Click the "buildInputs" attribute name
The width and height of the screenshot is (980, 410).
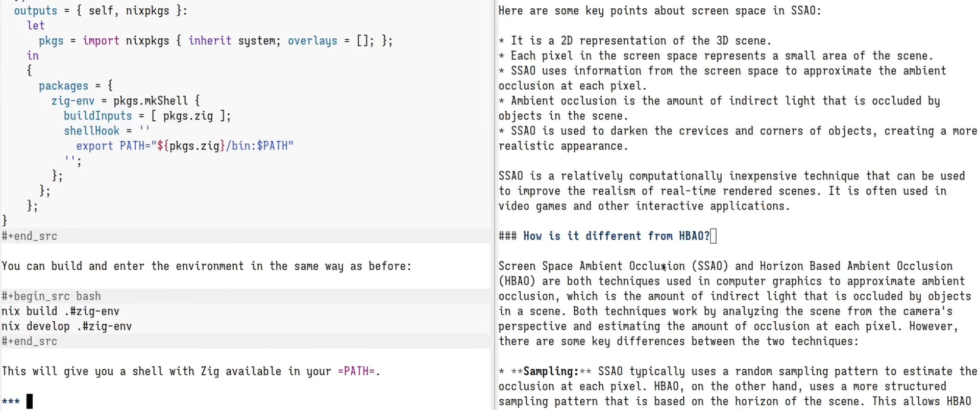[x=97, y=116]
